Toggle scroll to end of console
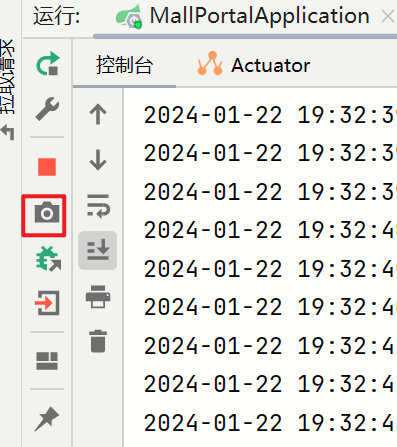The height and width of the screenshot is (447, 397). point(98,250)
